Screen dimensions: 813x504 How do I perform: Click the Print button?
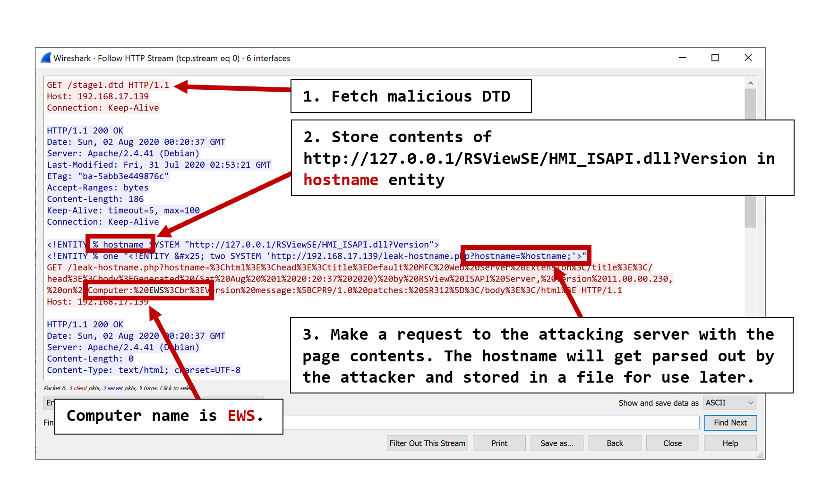click(x=499, y=443)
